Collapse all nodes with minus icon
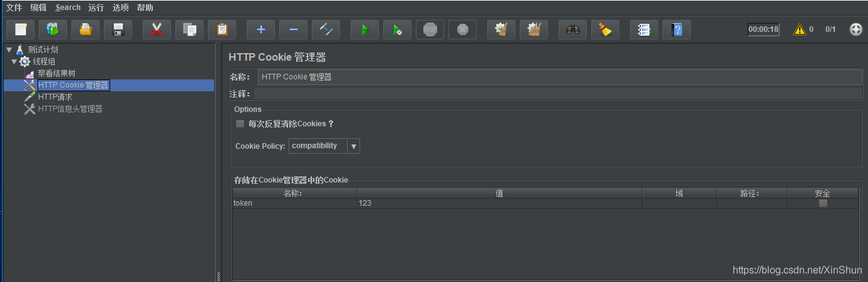This screenshot has height=282, width=868. point(294,29)
